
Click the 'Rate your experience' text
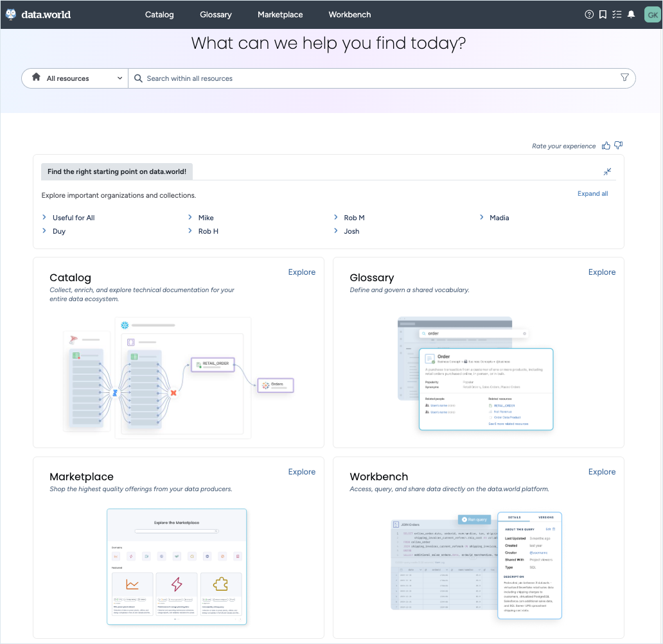(x=563, y=146)
